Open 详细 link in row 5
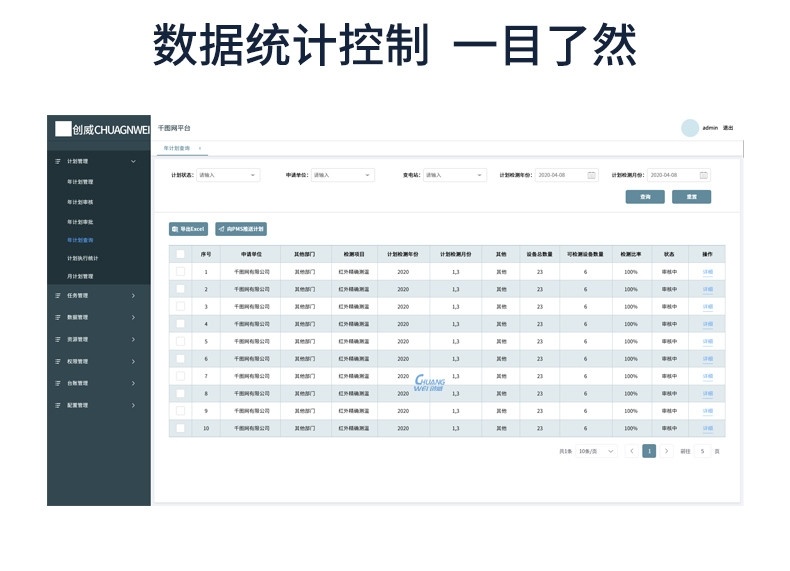790x571 pixels. 707,341
